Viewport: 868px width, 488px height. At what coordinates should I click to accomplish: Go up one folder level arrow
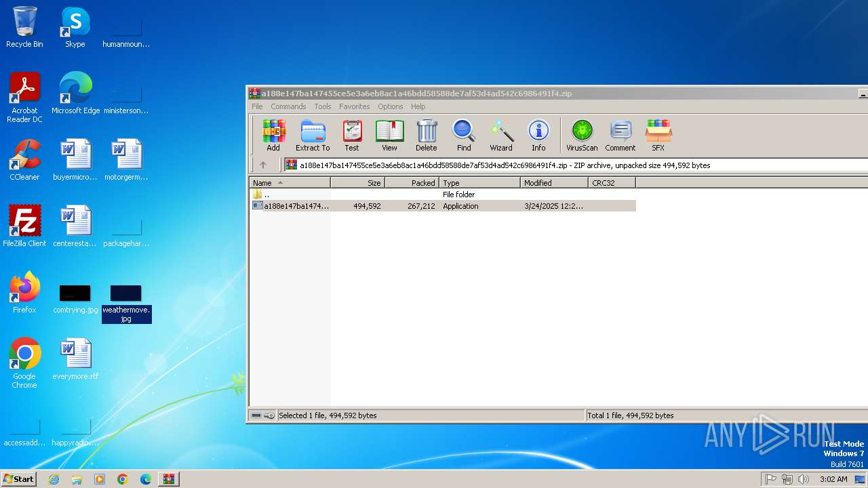tap(263, 165)
